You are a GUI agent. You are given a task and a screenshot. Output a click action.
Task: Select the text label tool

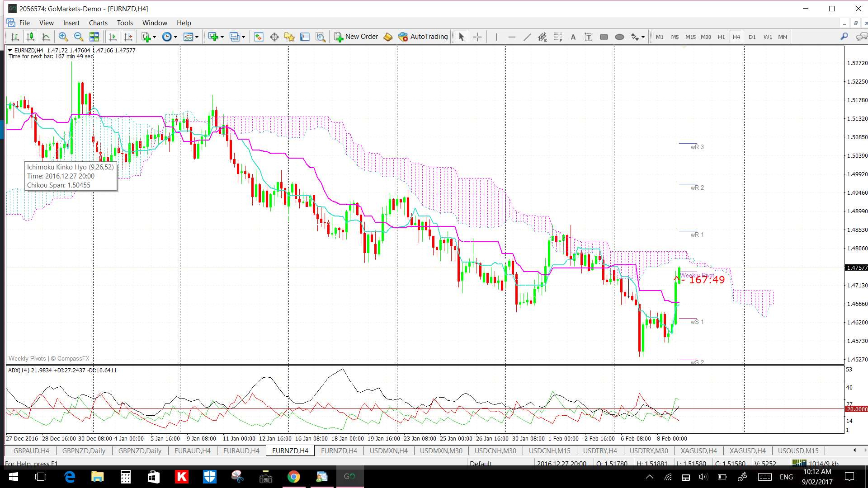click(589, 37)
